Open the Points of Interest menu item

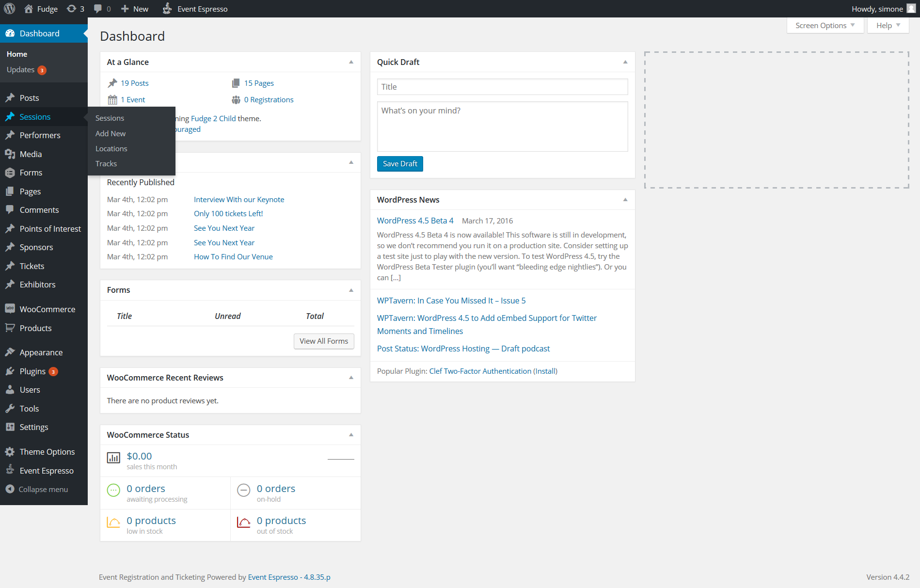click(x=44, y=229)
